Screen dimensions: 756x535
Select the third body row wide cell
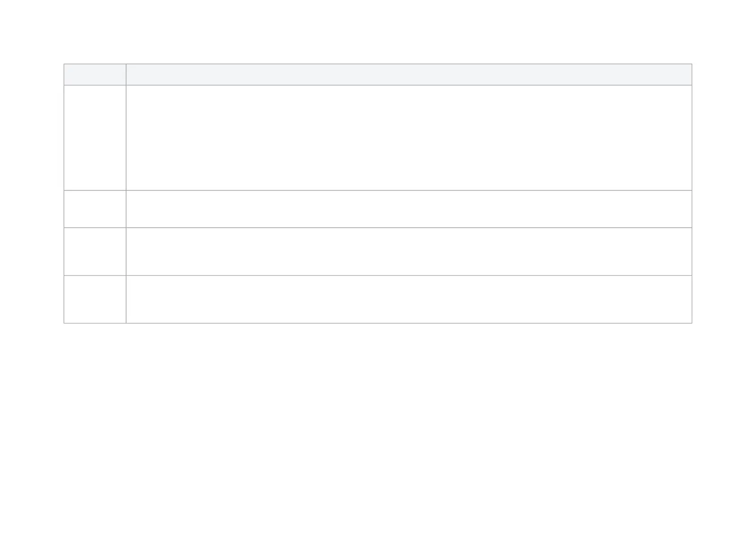409,252
